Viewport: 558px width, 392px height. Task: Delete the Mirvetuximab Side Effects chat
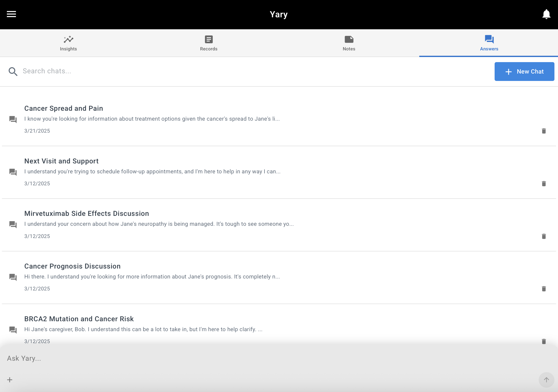click(544, 236)
